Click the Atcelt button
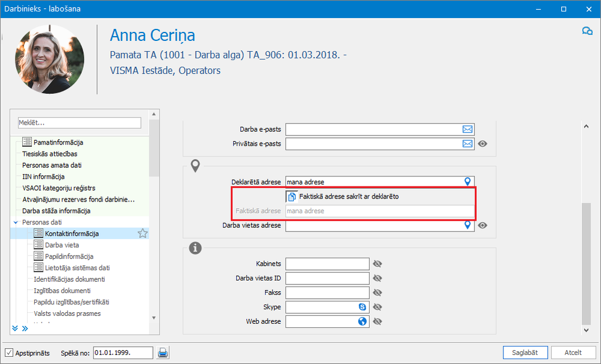The width and height of the screenshot is (601, 364). click(x=573, y=353)
